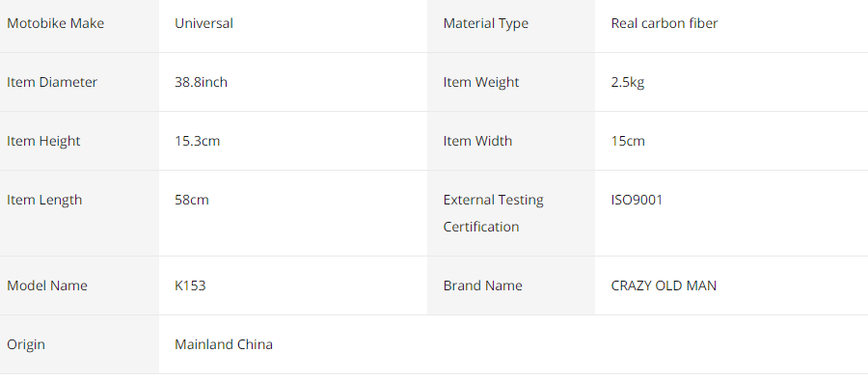Select the 15.3cm height value
Viewport: 868px width, 380px height.
[197, 141]
